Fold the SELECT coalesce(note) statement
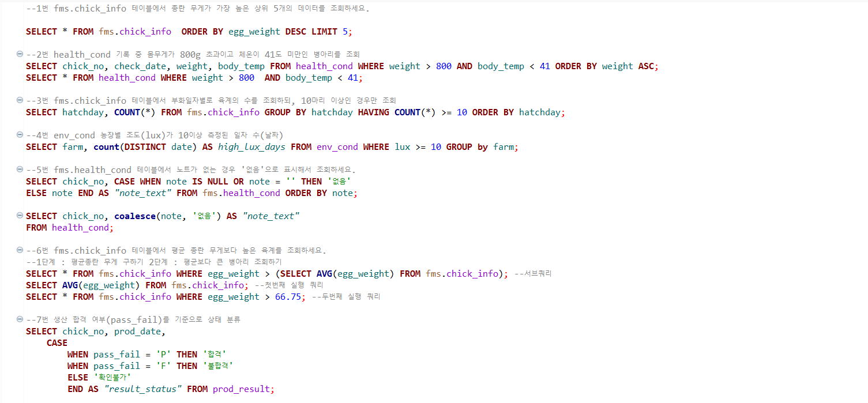This screenshot has height=403, width=868. [x=20, y=216]
